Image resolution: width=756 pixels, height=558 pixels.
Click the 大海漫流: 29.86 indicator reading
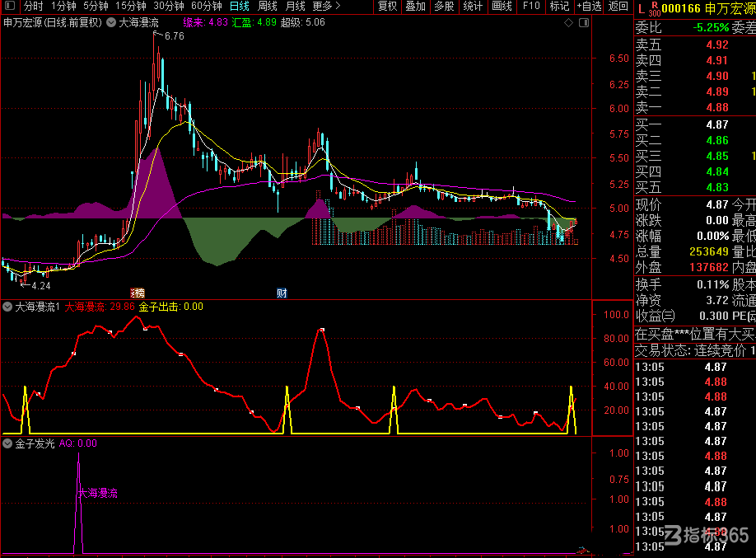(100, 307)
